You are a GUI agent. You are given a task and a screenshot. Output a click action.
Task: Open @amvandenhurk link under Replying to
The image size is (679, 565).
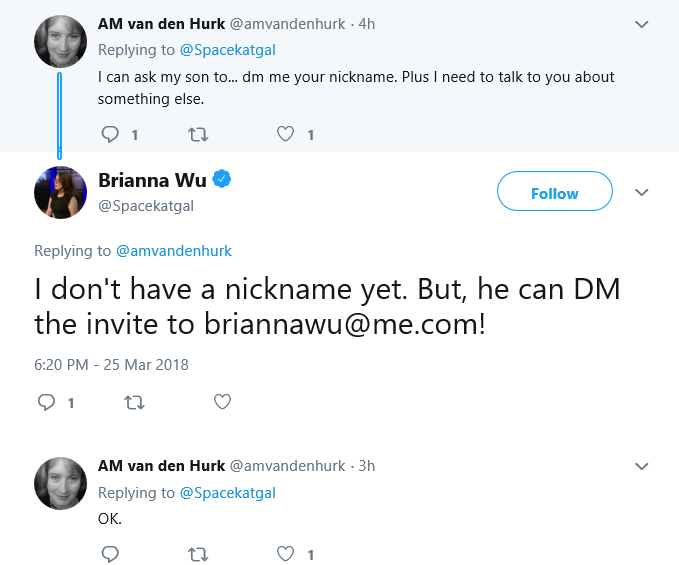[174, 251]
